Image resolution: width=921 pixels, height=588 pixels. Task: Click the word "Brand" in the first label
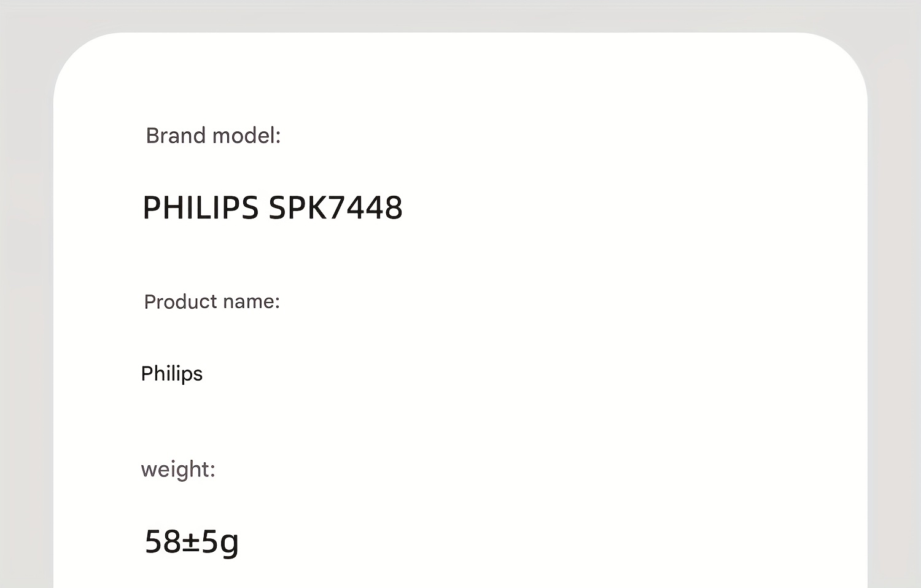[176, 136]
